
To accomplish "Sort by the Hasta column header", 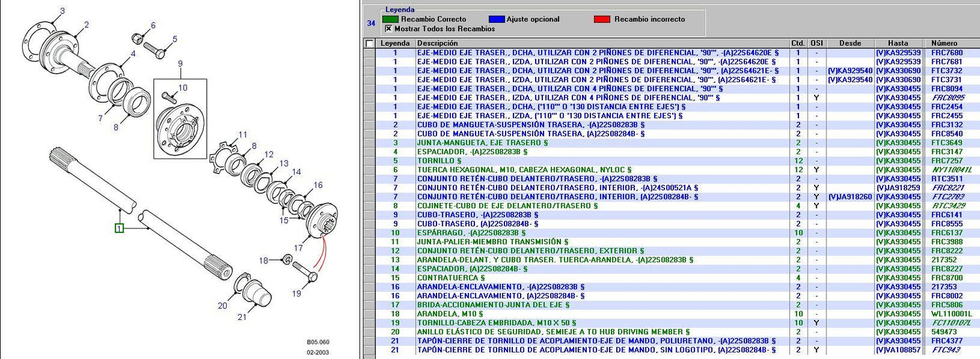I will pyautogui.click(x=898, y=43).
